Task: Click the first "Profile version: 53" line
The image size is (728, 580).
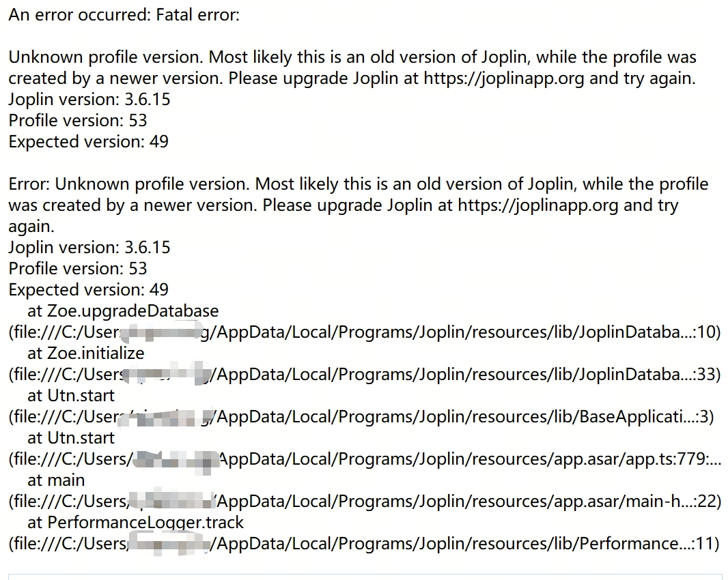Action: [78, 121]
